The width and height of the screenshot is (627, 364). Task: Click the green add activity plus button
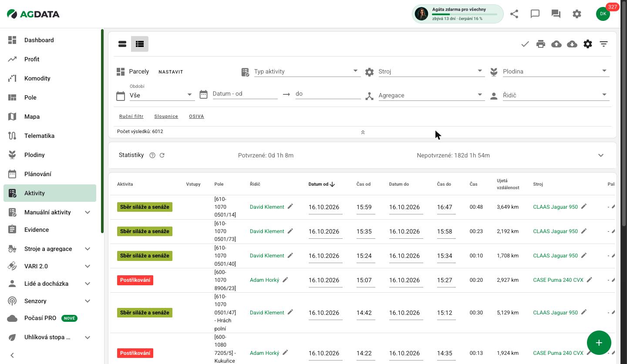coord(599,343)
